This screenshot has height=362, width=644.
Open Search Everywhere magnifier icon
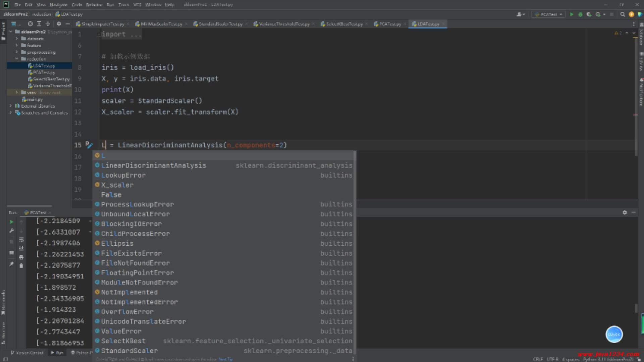click(x=623, y=14)
